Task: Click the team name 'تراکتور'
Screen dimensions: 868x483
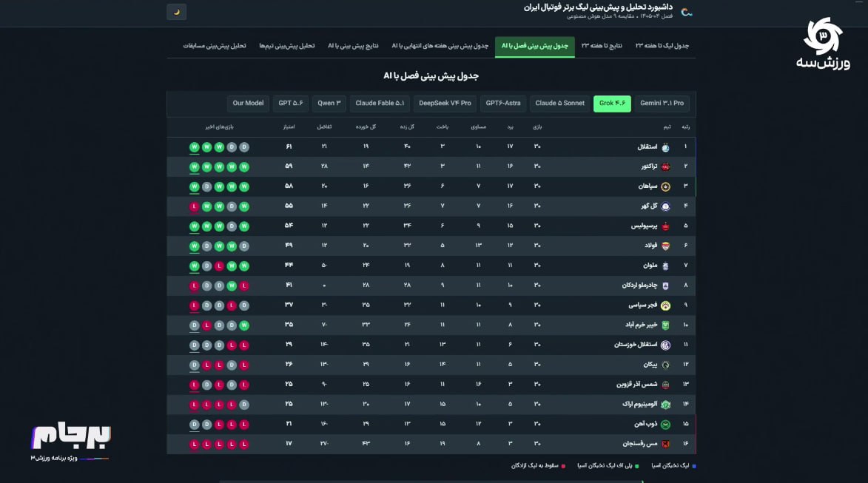Action: coord(650,166)
